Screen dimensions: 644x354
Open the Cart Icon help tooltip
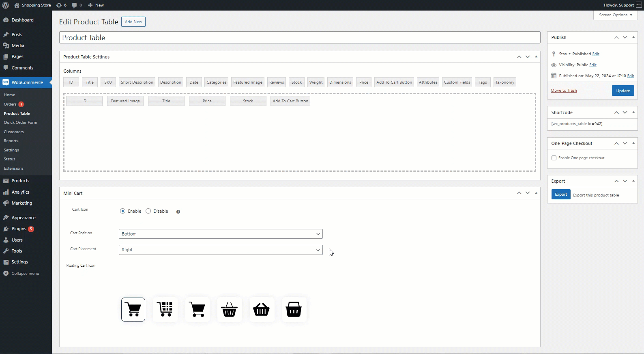[x=178, y=212]
